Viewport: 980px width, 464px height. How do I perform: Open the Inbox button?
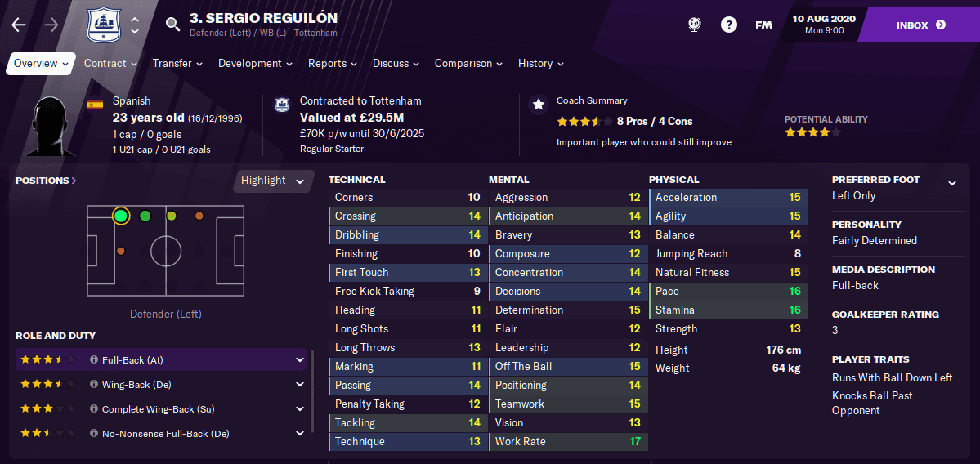[920, 25]
